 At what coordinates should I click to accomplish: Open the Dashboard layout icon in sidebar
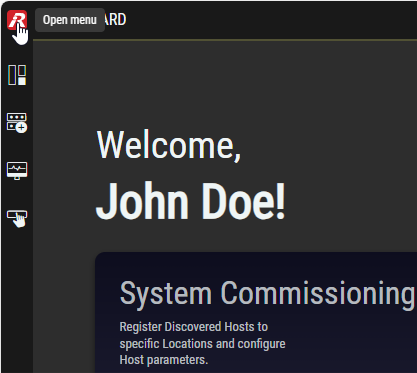17,75
